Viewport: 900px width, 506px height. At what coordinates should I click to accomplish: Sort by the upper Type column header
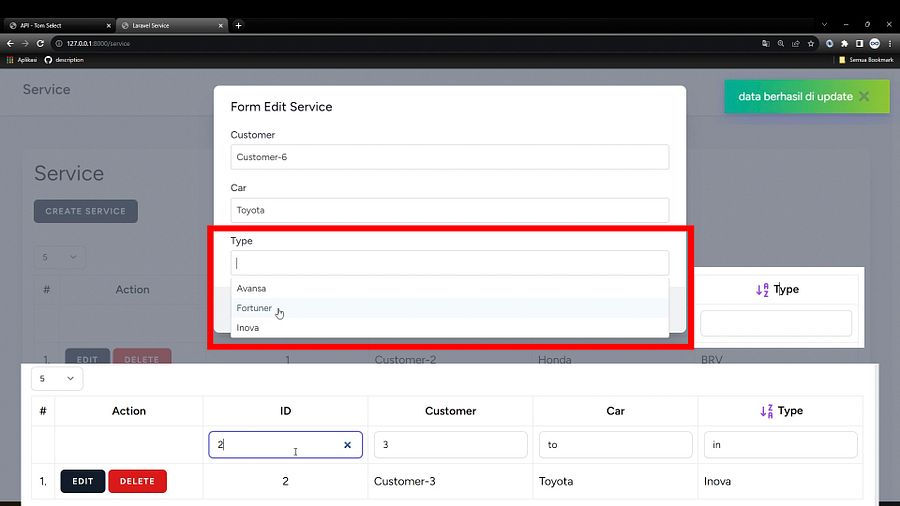click(x=777, y=289)
